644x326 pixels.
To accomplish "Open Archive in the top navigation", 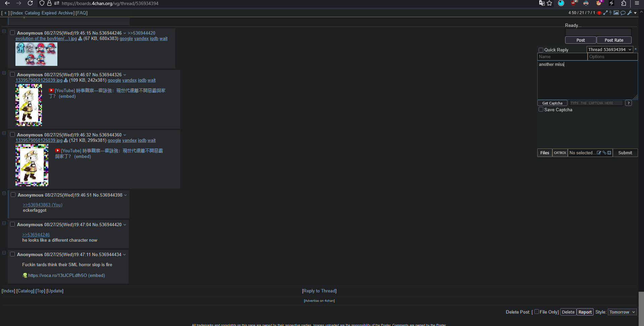I will coord(66,13).
